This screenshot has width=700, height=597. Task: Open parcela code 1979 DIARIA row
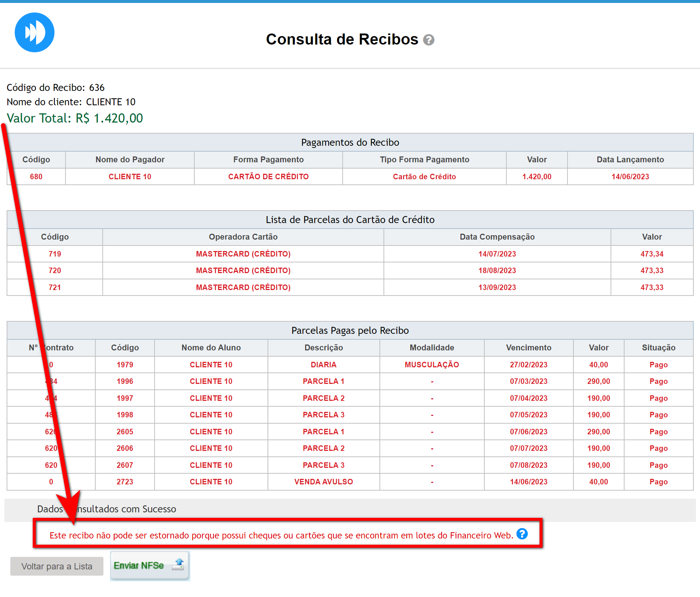click(x=125, y=365)
